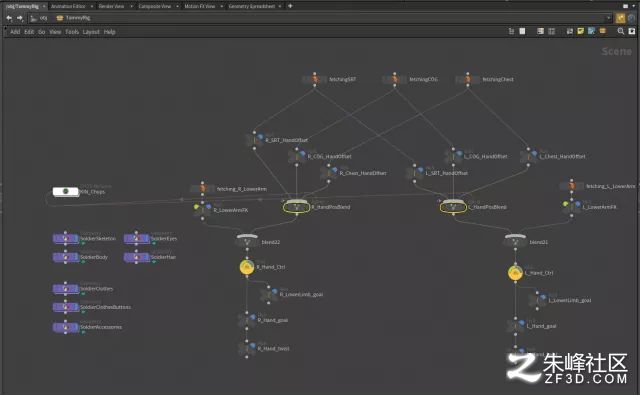Image resolution: width=640 pixels, height=395 pixels.
Task: Go forward with the right arrow icon
Action: coord(20,18)
